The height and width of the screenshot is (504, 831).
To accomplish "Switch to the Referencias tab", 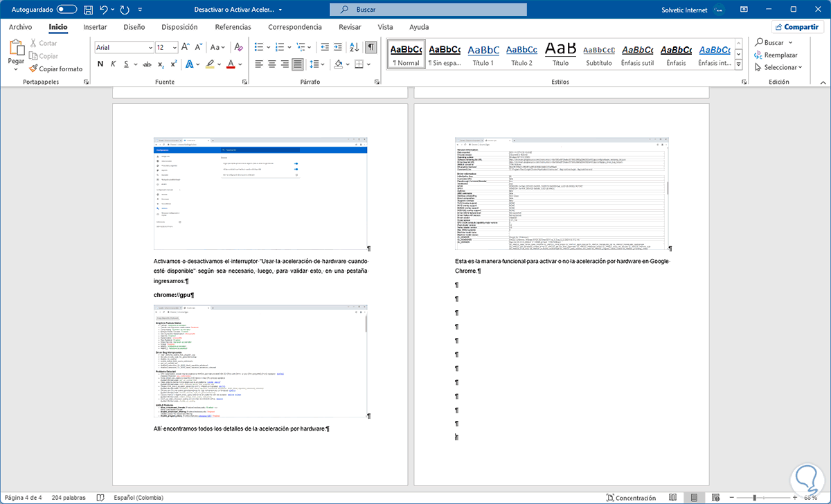I will (x=233, y=27).
